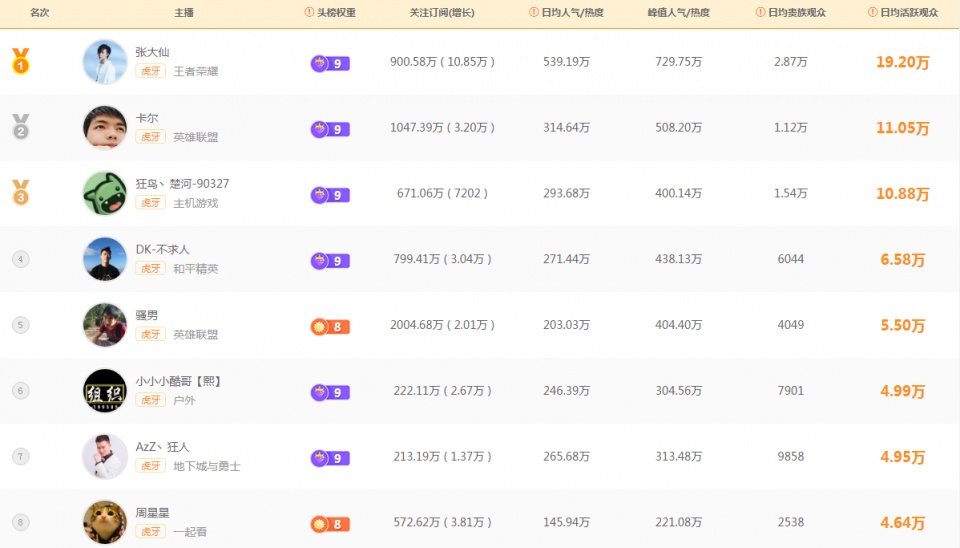The image size is (960, 548).
Task: Sort by the 关注订阅(增长) column header
Action: point(441,12)
